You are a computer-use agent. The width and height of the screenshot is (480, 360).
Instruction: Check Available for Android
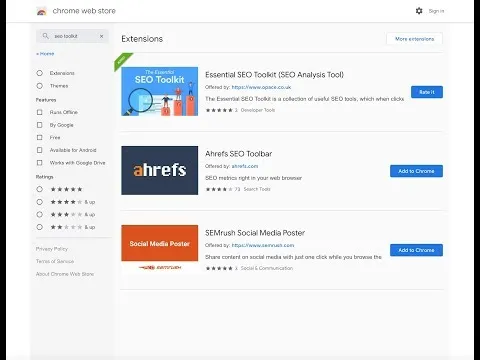[x=40, y=150]
